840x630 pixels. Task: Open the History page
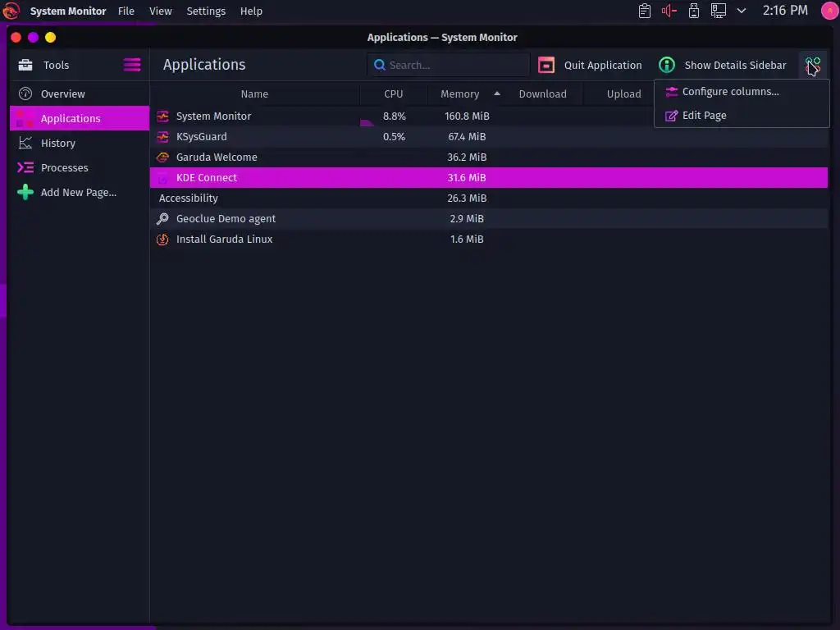[x=80, y=143]
